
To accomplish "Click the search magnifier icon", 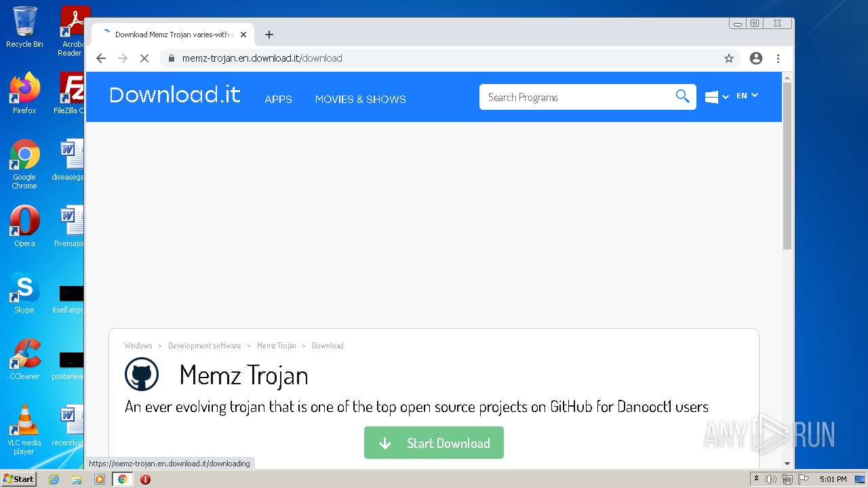I will click(682, 96).
